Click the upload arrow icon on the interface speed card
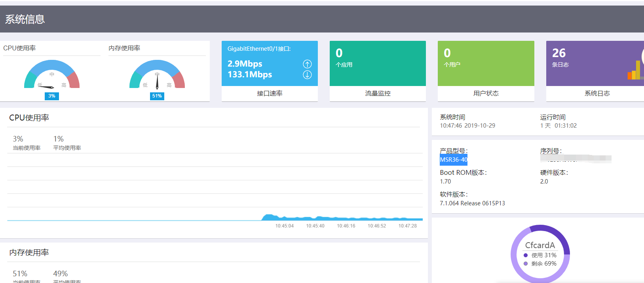The height and width of the screenshot is (283, 644). [307, 64]
